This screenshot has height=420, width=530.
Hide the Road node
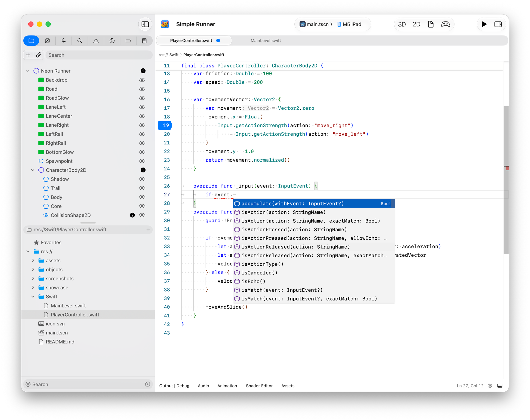coord(142,89)
